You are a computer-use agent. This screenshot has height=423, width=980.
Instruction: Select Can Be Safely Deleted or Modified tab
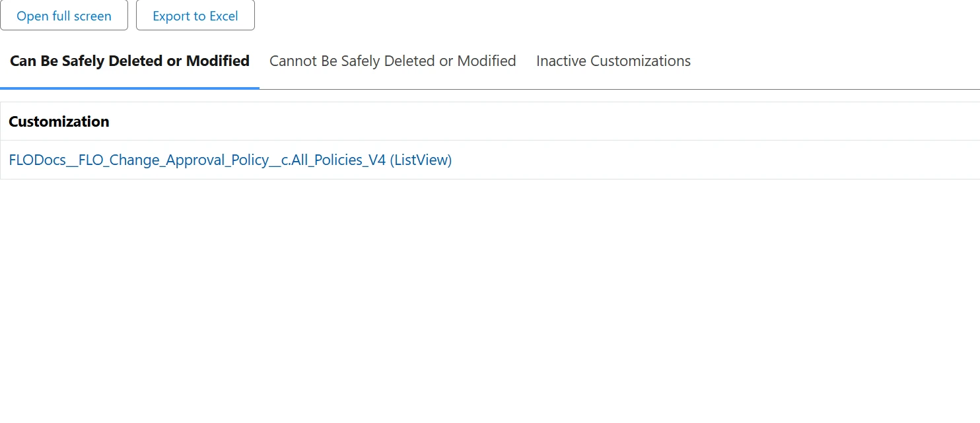[x=129, y=61]
